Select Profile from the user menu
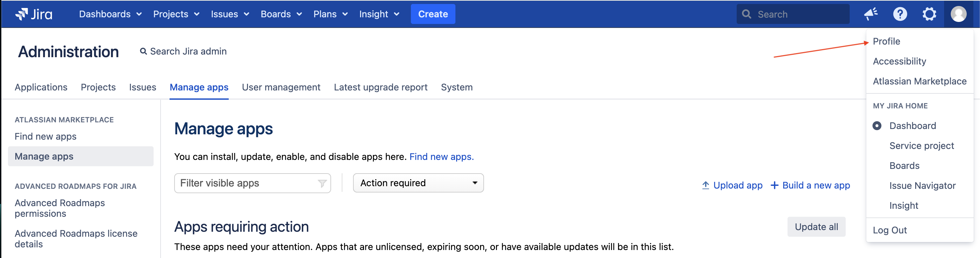Viewport: 980px width, 258px height. pyautogui.click(x=886, y=42)
